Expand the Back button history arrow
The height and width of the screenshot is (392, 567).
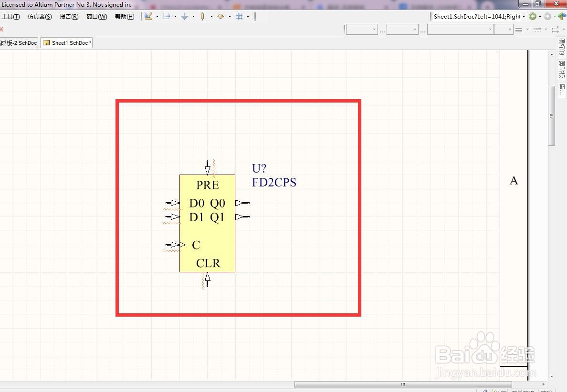pyautogui.click(x=540, y=16)
